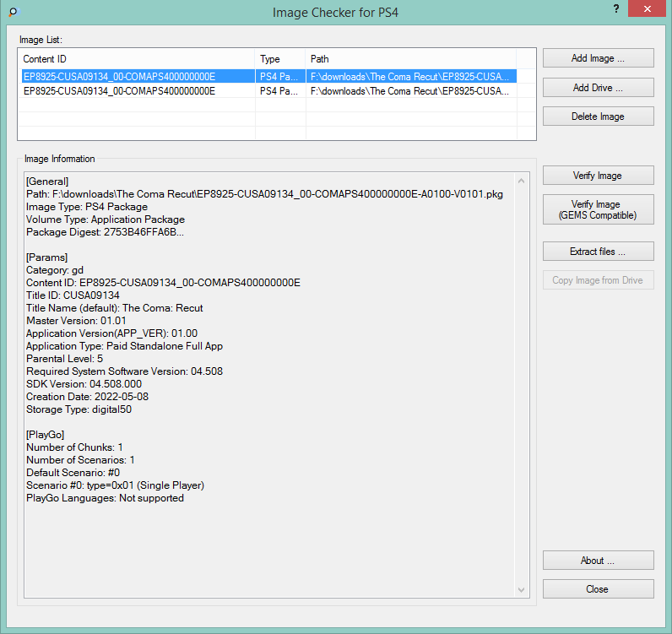Click the '[PlayGo]' heading line
This screenshot has height=634, width=672.
point(45,434)
